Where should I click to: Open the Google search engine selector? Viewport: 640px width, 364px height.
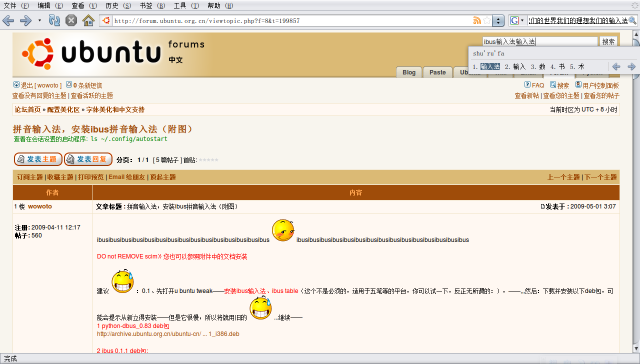point(517,20)
